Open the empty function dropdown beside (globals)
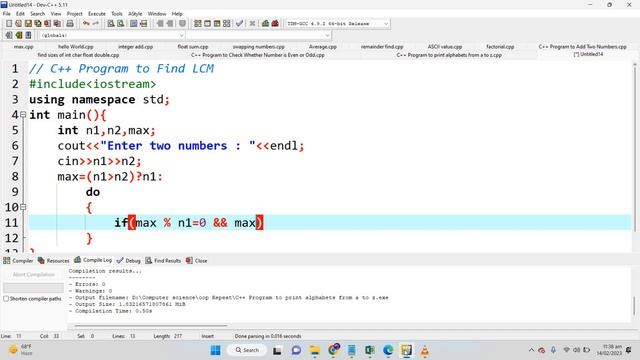Viewport: 640px width, 360px height. pyautogui.click(x=259, y=36)
